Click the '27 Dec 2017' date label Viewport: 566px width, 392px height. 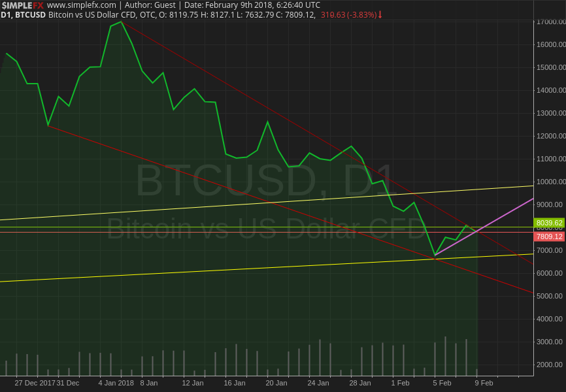[35, 383]
